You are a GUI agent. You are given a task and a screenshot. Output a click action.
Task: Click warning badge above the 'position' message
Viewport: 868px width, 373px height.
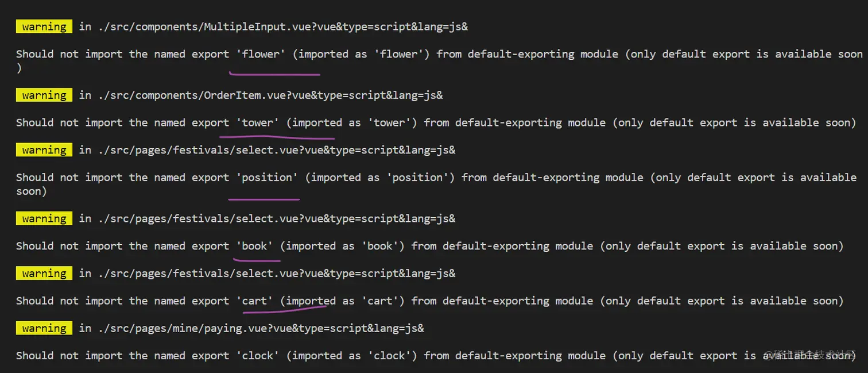coord(44,150)
